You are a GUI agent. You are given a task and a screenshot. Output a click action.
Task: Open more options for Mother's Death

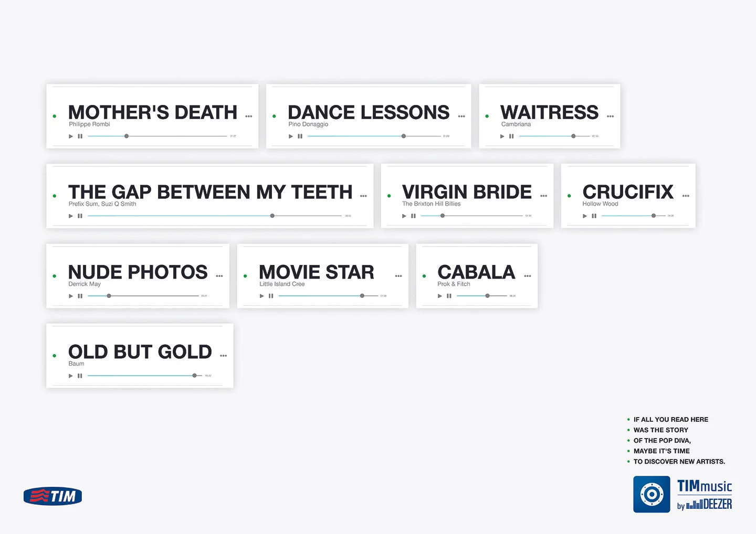249,116
